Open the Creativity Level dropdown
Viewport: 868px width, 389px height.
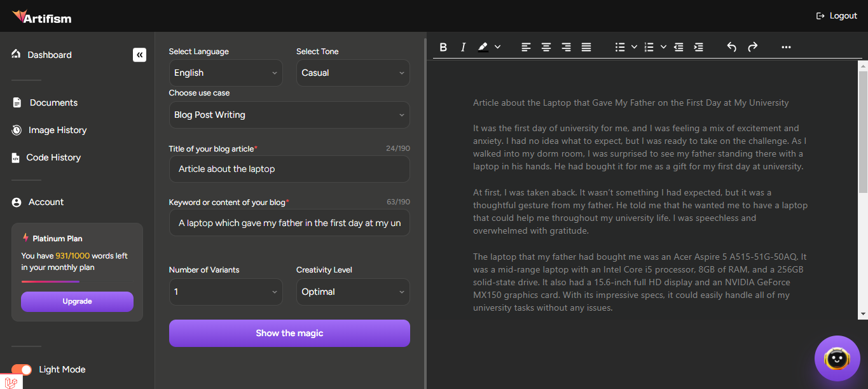[x=353, y=292]
